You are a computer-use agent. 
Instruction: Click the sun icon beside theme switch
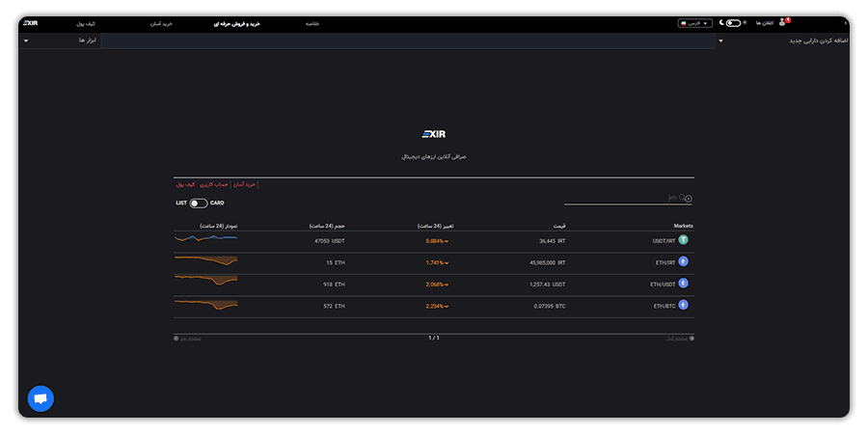coord(745,23)
